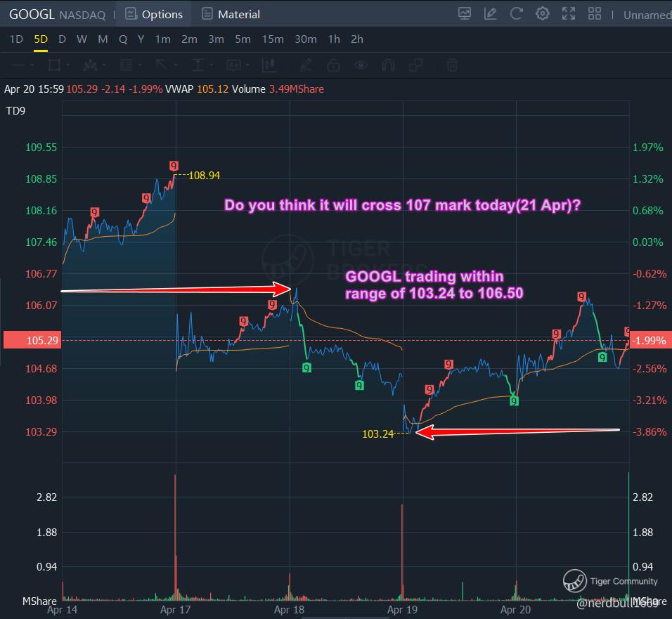This screenshot has height=619, width=672.
Task: Select the Fibonacci levels drawing tool
Action: click(126, 65)
